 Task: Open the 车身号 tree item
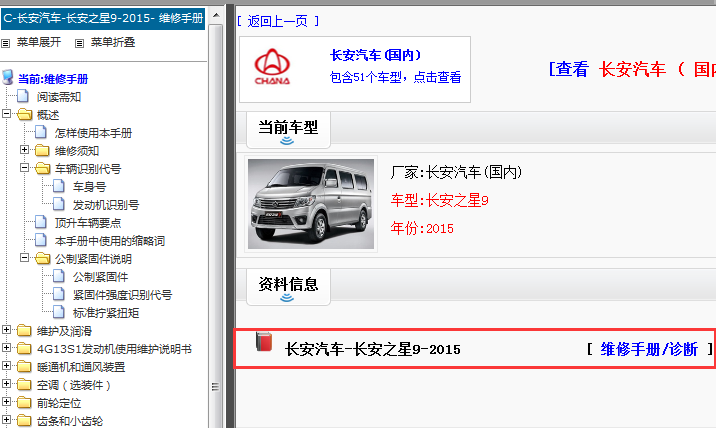90,187
